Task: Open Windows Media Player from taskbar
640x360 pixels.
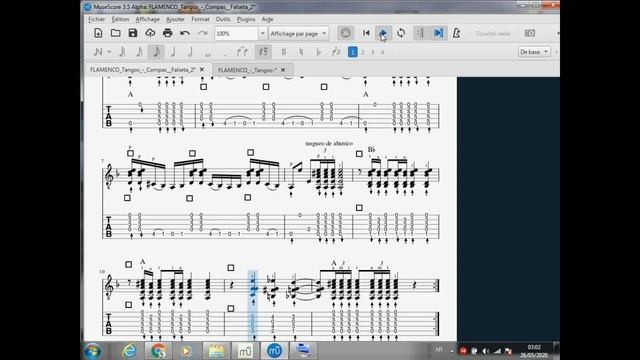Action: (x=186, y=351)
